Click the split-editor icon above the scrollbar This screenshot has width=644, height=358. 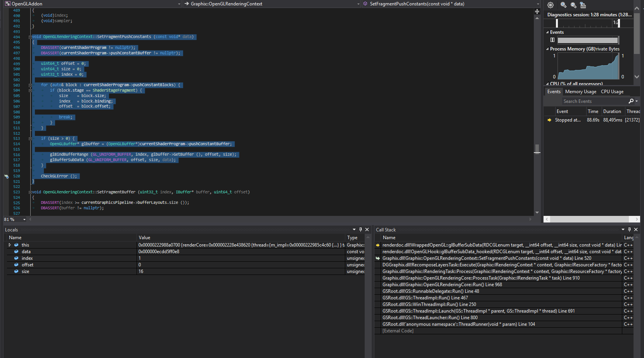(x=537, y=11)
